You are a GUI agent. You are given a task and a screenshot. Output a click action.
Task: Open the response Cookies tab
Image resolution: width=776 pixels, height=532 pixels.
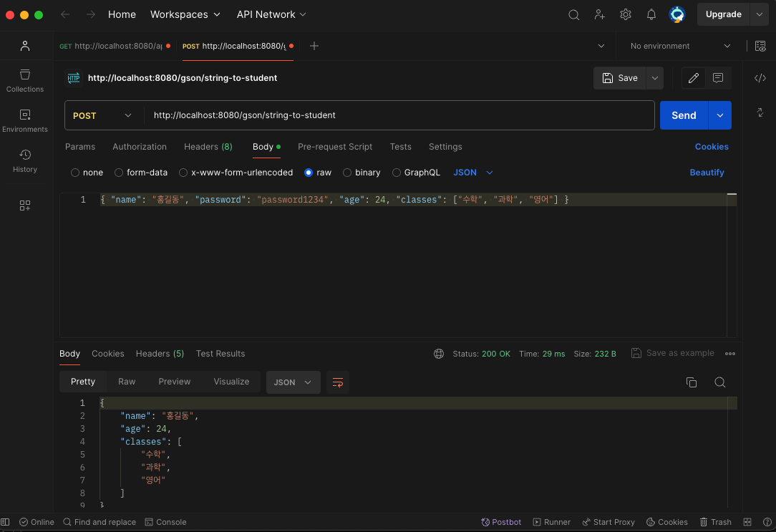tap(108, 353)
